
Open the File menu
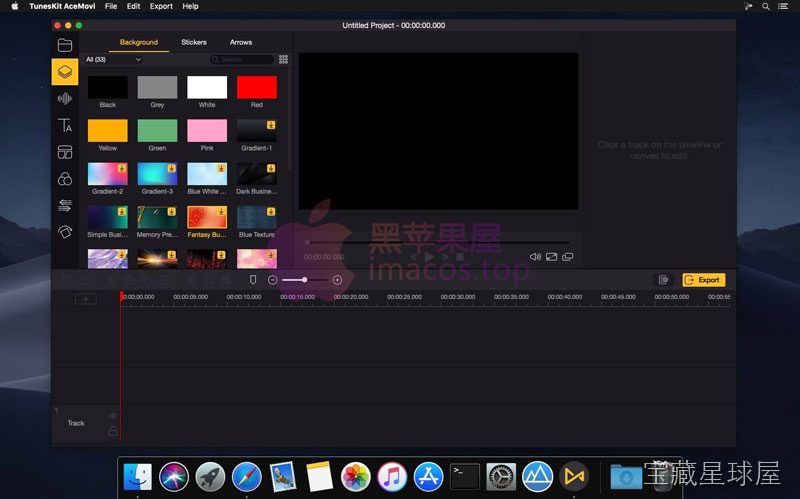(111, 6)
